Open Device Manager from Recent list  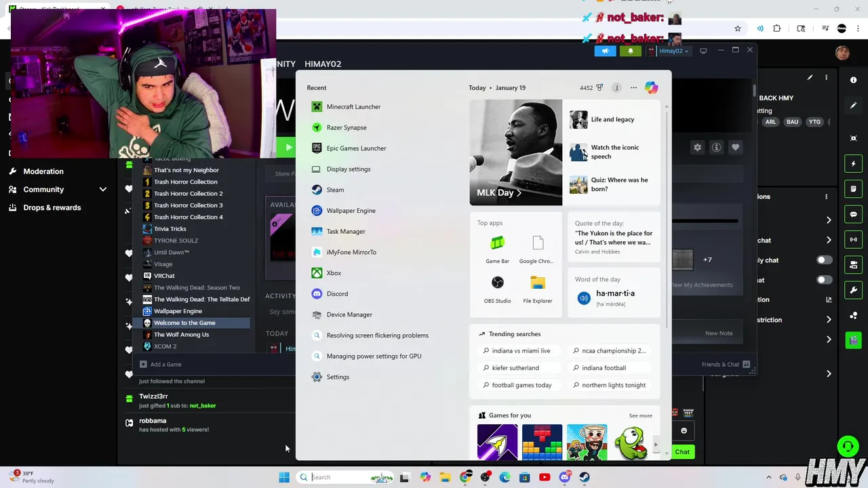coord(349,314)
